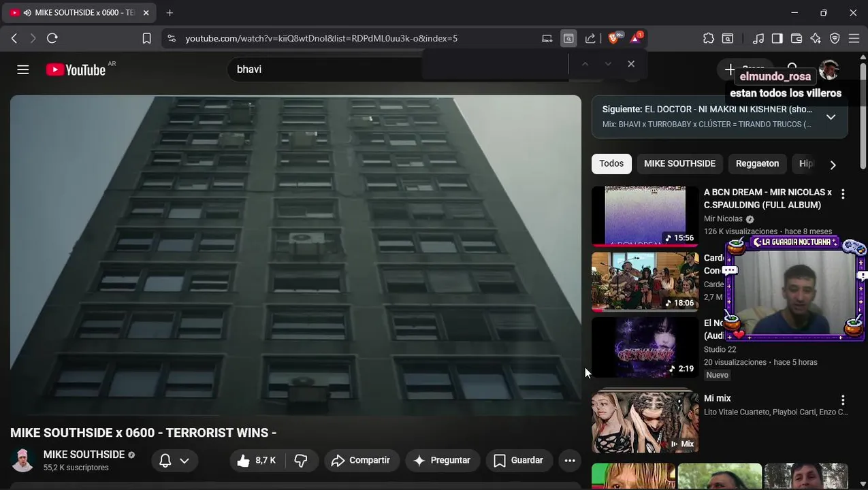Click the video player area
This screenshot has height=490, width=868.
[295, 255]
